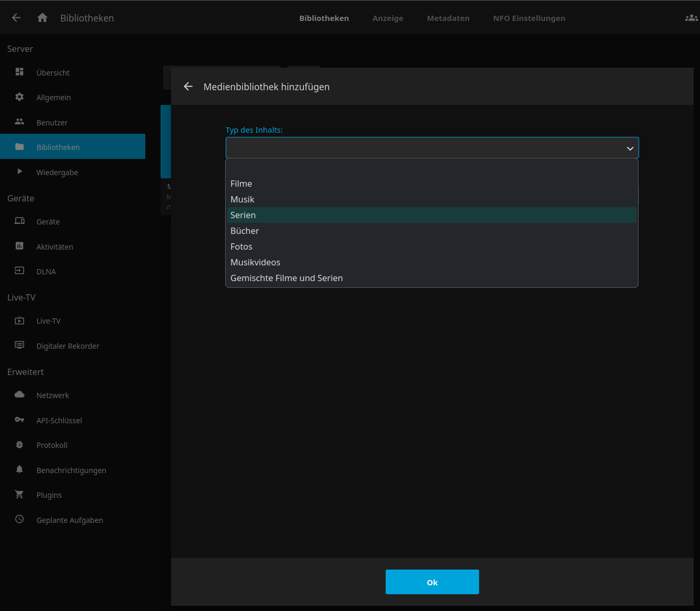Go to Netzwerk settings
700x611 pixels.
pos(72,395)
